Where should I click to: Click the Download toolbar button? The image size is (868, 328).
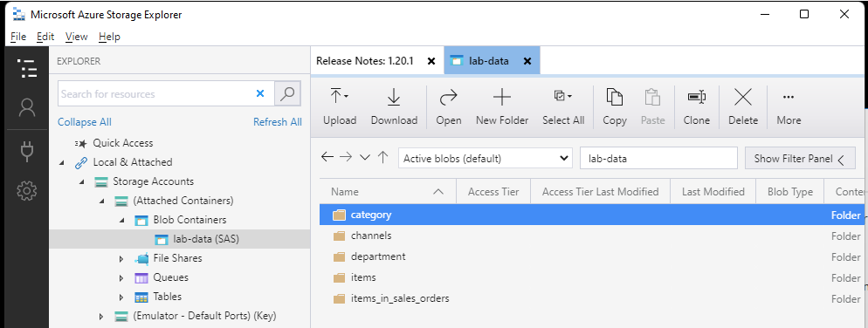394,106
